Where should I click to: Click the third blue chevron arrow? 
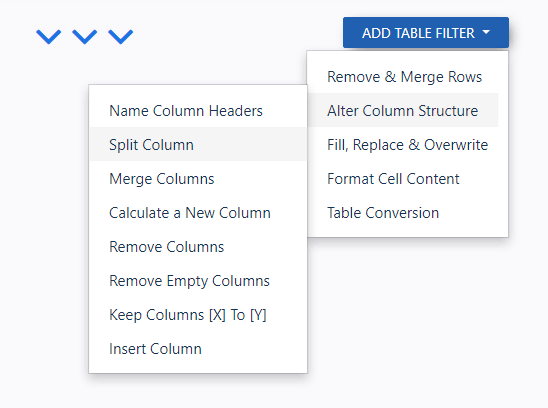pos(121,37)
